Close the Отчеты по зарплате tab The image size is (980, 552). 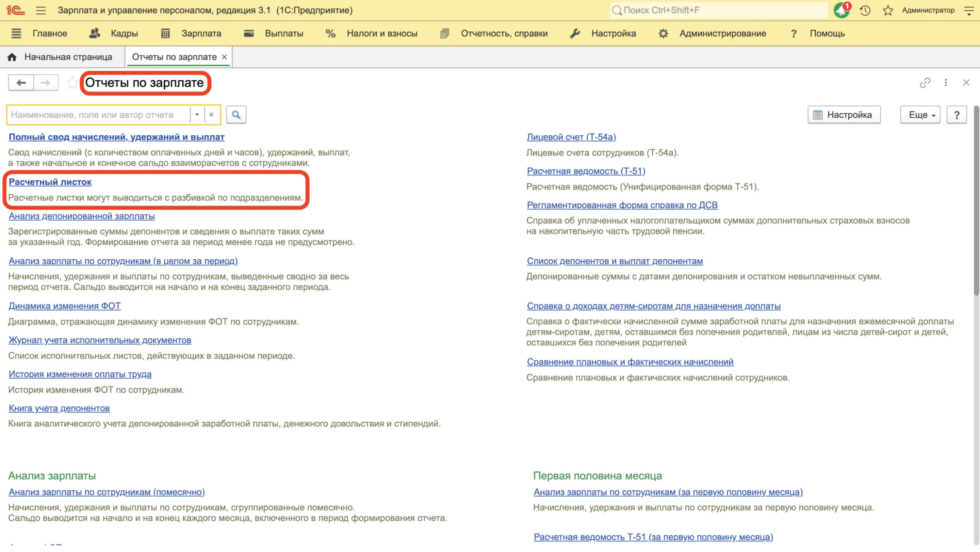[224, 57]
